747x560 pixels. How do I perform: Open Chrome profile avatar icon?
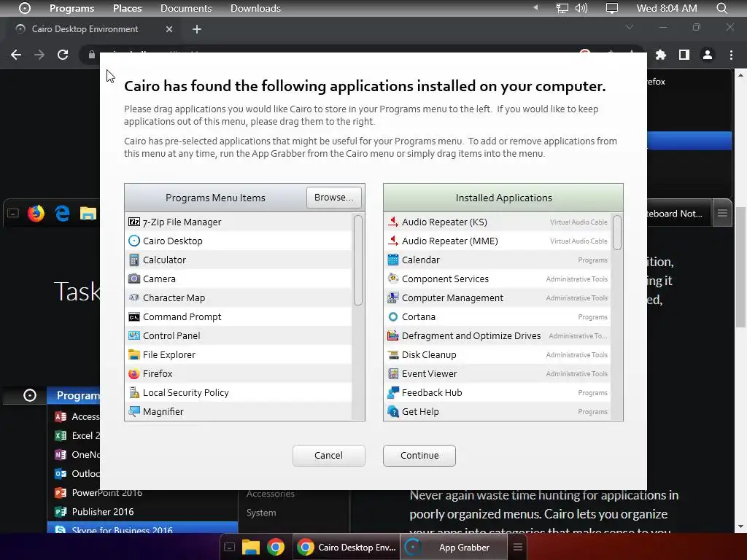708,55
